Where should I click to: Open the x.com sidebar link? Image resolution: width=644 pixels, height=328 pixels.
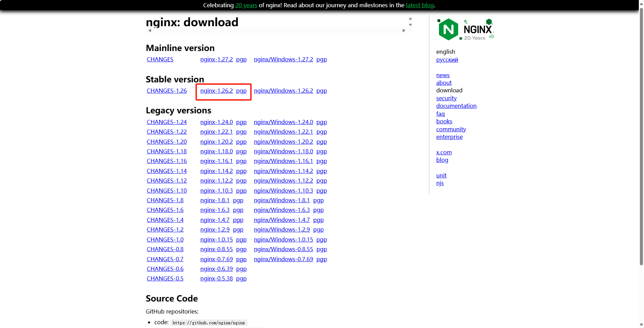coord(444,152)
